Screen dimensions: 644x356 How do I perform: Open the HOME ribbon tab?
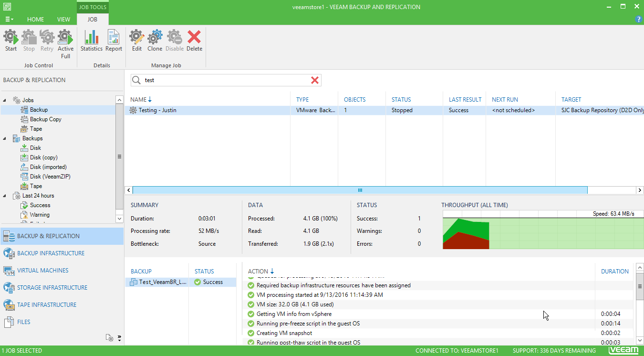pyautogui.click(x=35, y=19)
